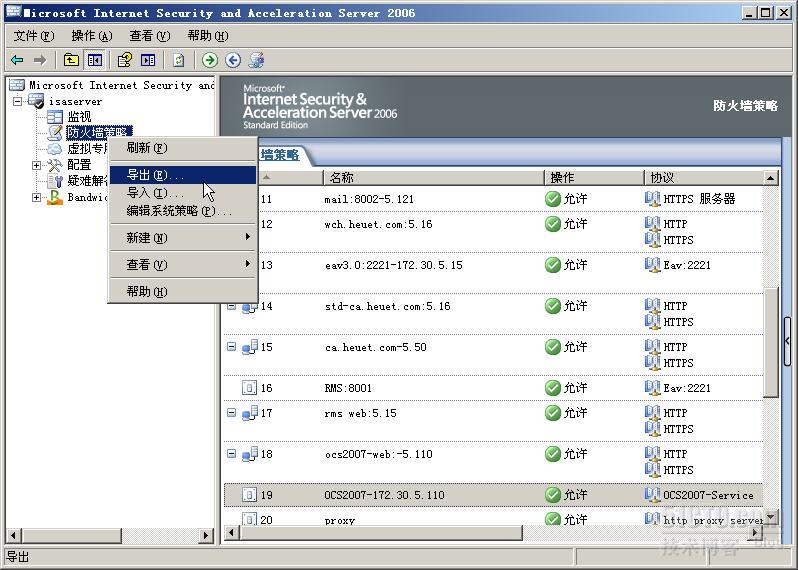Collapse rule 14 std-ca.heuet.com row
This screenshot has height=570, width=798.
[x=232, y=306]
